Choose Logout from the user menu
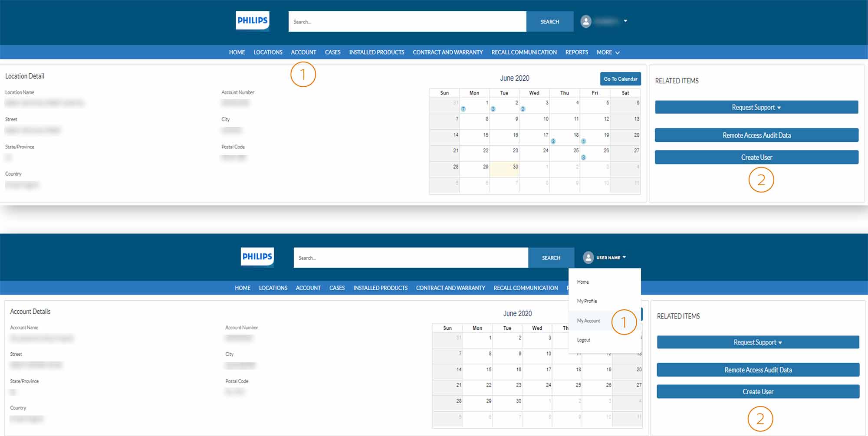868x436 pixels. click(584, 340)
